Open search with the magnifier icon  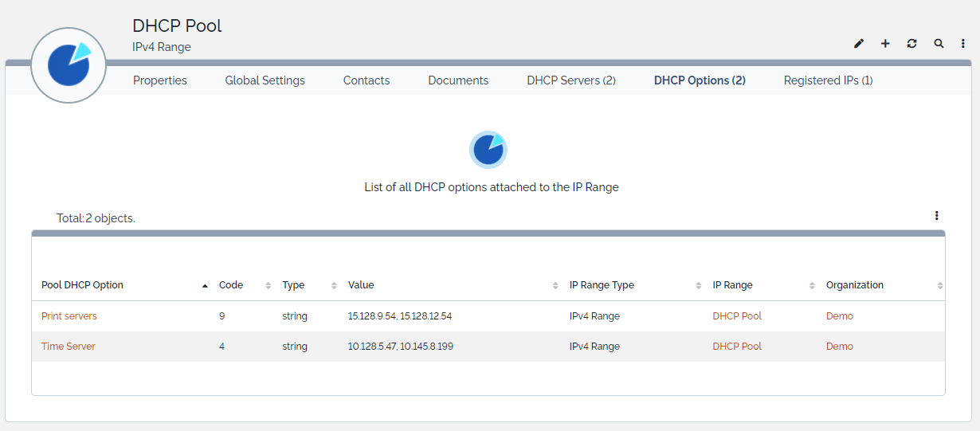[939, 44]
